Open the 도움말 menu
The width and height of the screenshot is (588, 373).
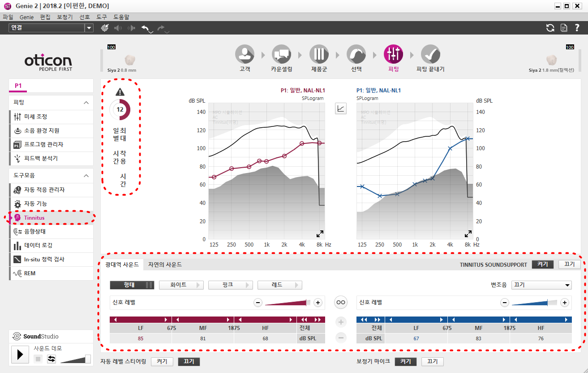click(121, 17)
